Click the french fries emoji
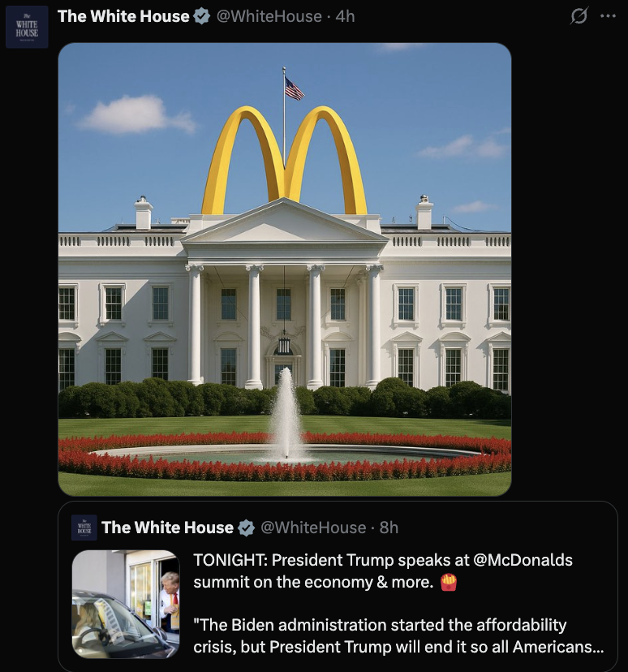Viewport: 628px width, 672px height. point(449,582)
